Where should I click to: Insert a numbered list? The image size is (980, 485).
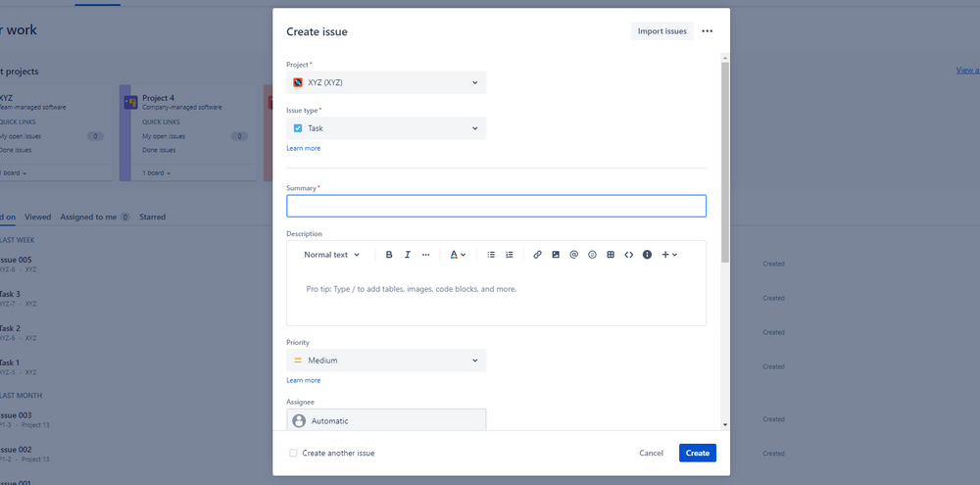click(x=510, y=255)
